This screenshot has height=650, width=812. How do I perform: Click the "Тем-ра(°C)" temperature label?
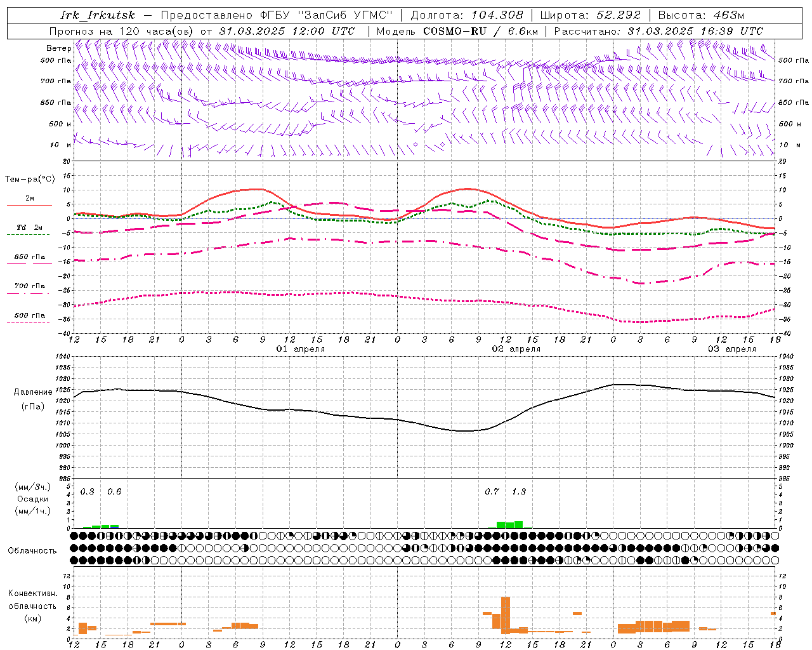coord(30,180)
